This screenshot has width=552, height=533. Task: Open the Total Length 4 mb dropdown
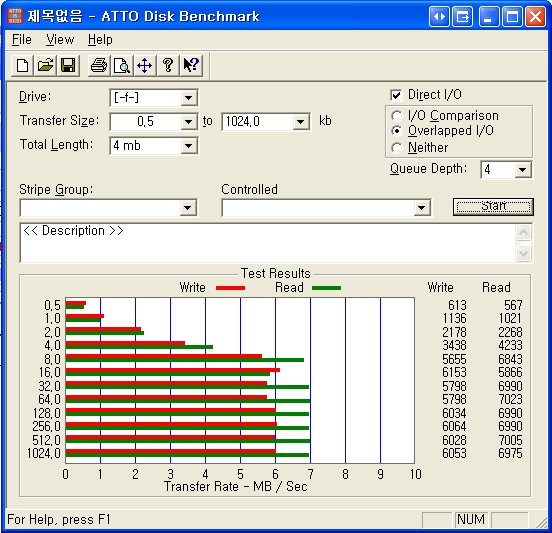coord(188,146)
